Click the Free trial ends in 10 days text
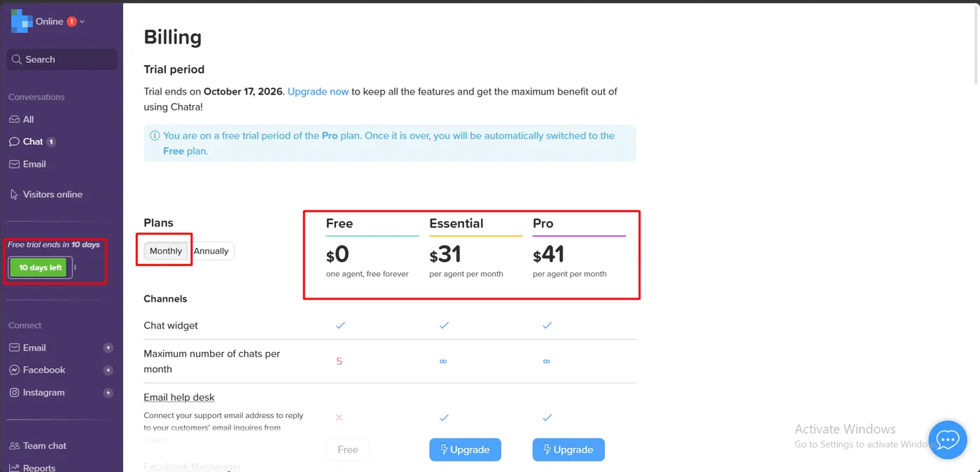Screen dimensions: 980x472 [54, 244]
